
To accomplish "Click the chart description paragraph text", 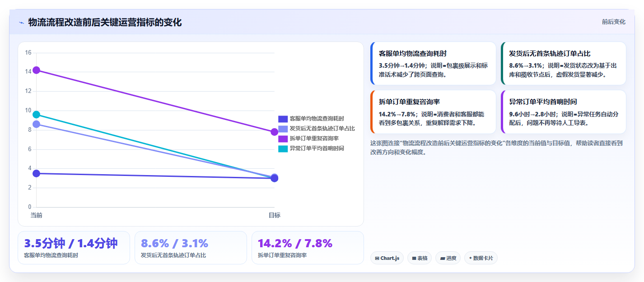I will (x=497, y=148).
